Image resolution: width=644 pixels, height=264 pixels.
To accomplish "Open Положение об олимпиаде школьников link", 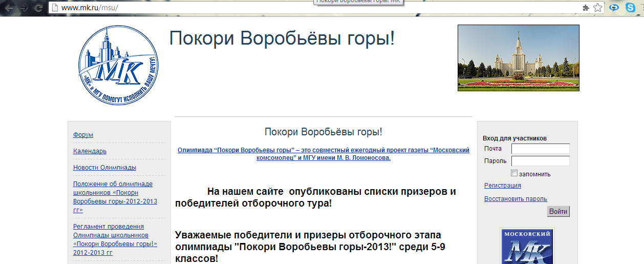I will pos(115,197).
